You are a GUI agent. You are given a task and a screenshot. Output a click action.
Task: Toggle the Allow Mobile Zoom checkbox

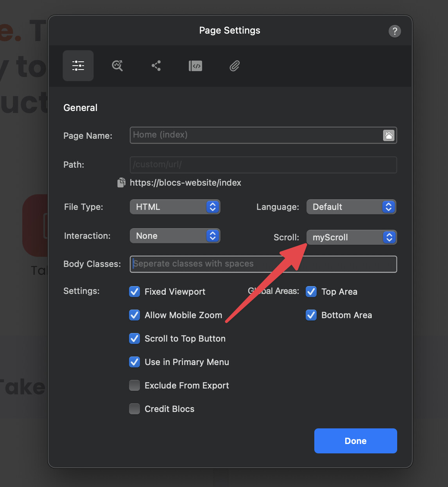click(x=134, y=315)
